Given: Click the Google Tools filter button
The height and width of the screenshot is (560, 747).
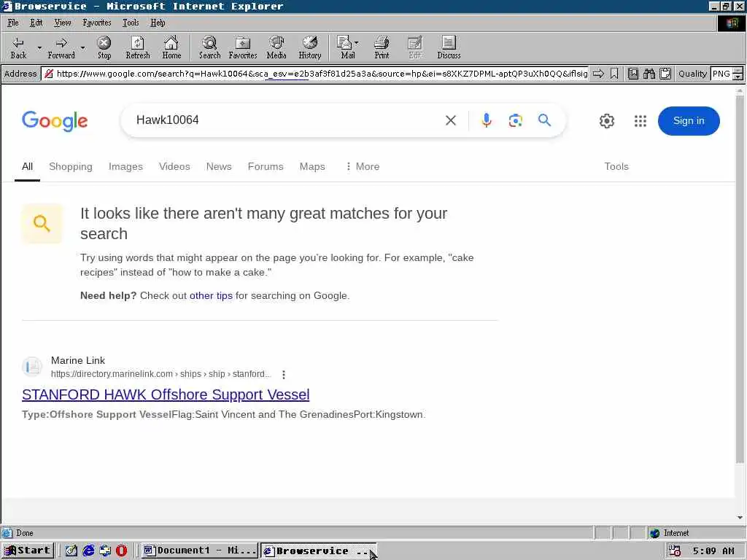Looking at the screenshot, I should coord(616,167).
